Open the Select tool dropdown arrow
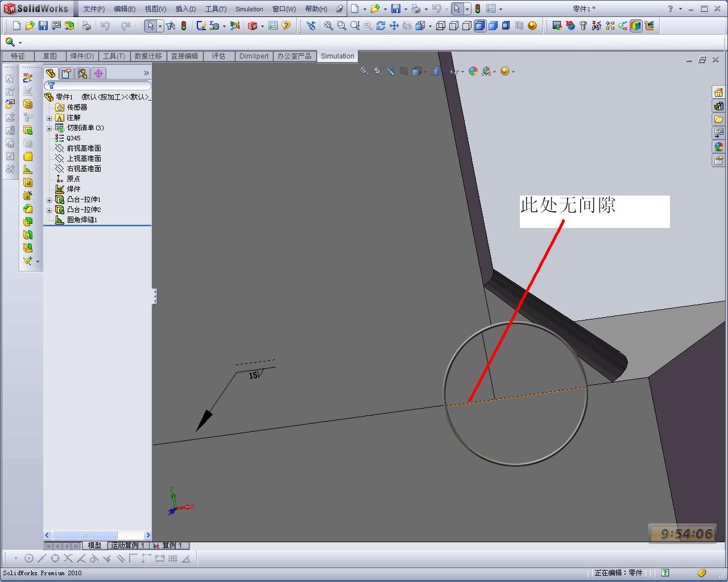 pos(160,26)
